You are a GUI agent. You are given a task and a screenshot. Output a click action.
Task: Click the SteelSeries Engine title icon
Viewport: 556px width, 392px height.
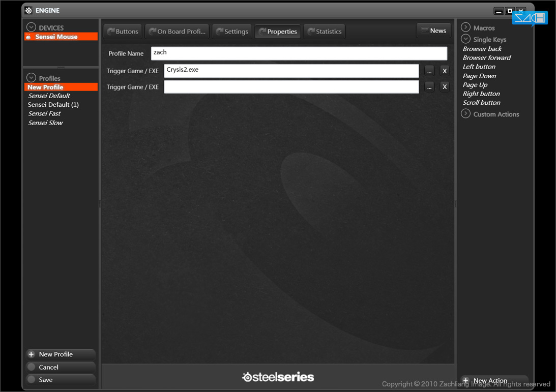[x=28, y=10]
